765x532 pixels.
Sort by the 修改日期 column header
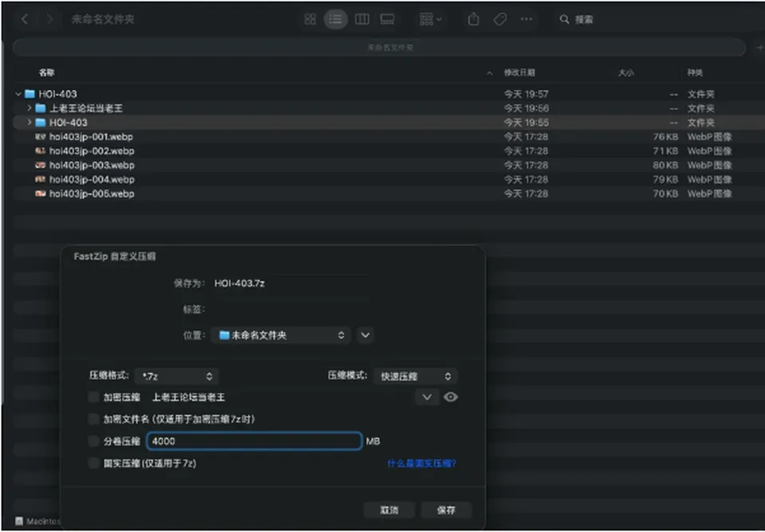(x=520, y=72)
